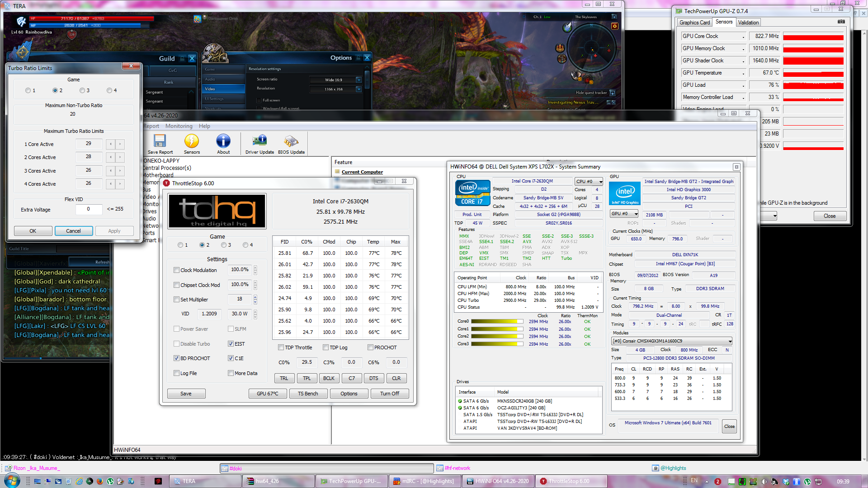This screenshot has height=488, width=868.
Task: Enable the Set Multiplier checkbox
Action: coord(177,300)
